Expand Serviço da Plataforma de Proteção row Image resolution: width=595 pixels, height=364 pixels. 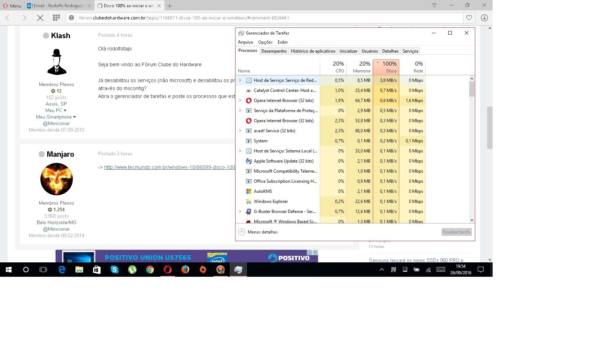(x=240, y=111)
